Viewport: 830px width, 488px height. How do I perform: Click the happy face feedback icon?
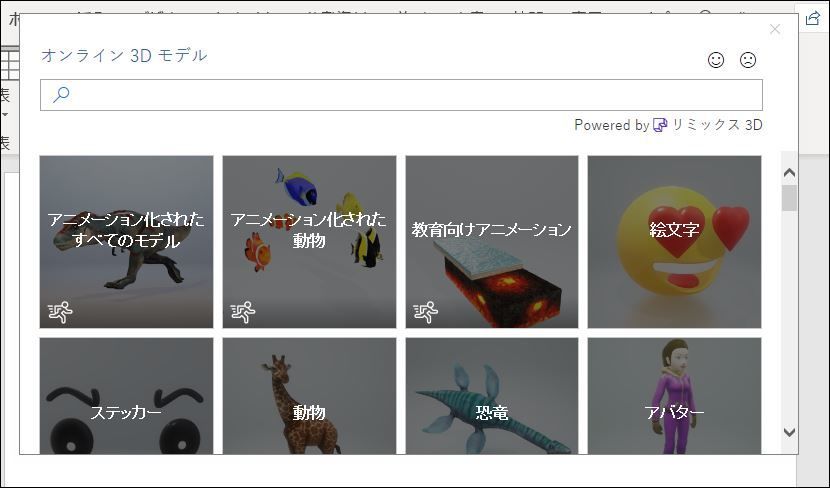click(x=716, y=60)
